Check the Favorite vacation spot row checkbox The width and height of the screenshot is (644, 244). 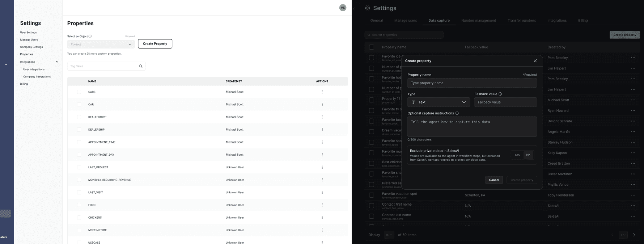pos(372,195)
